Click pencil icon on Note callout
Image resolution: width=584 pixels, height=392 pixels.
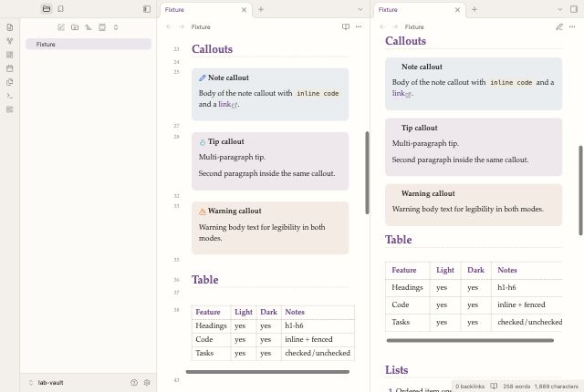click(x=203, y=77)
